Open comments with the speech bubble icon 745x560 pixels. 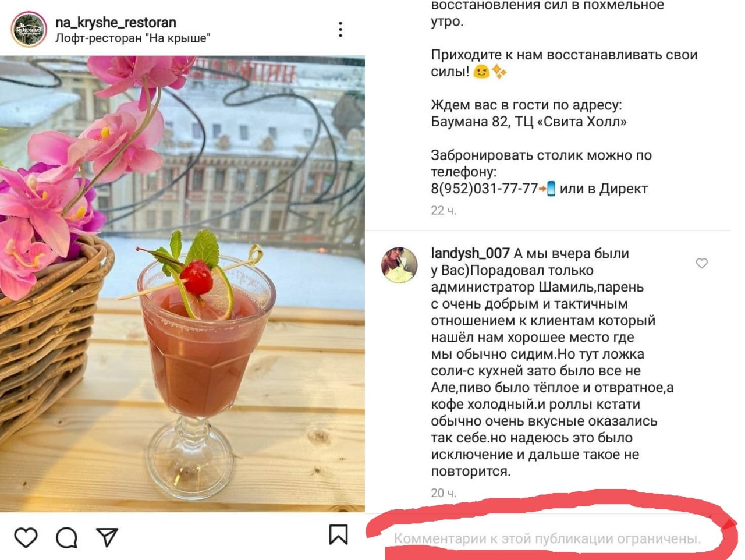pos(66,537)
